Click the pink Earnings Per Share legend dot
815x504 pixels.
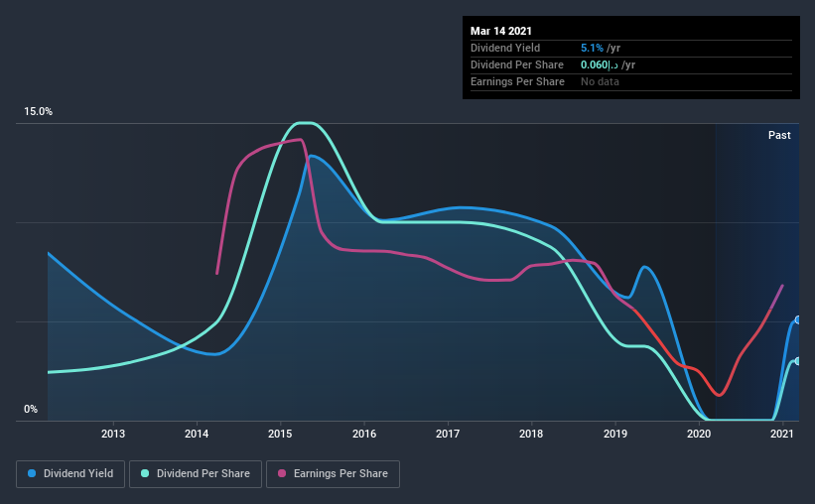click(282, 473)
